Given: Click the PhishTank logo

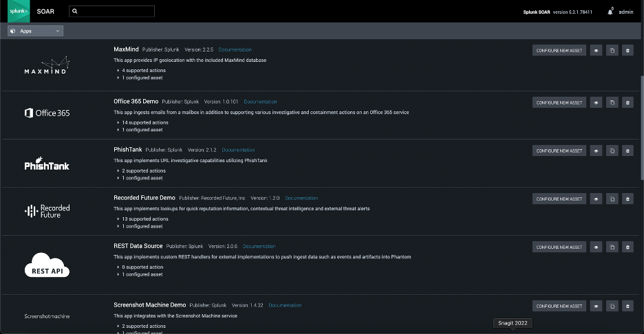Looking at the screenshot, I should coord(47,164).
